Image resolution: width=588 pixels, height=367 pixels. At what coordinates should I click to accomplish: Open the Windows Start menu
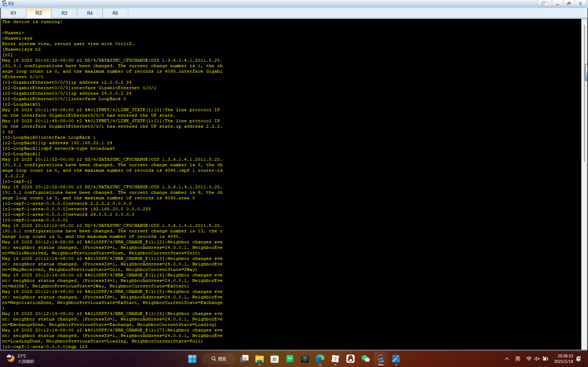tap(192, 359)
